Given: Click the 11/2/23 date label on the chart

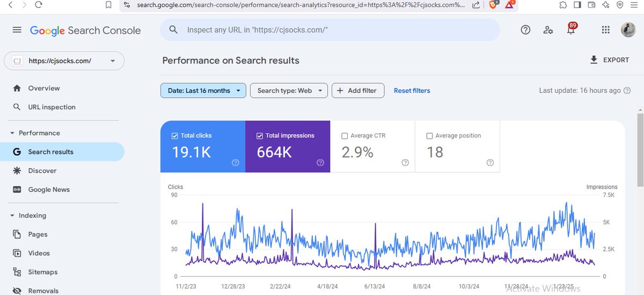Looking at the screenshot, I should point(186,286).
